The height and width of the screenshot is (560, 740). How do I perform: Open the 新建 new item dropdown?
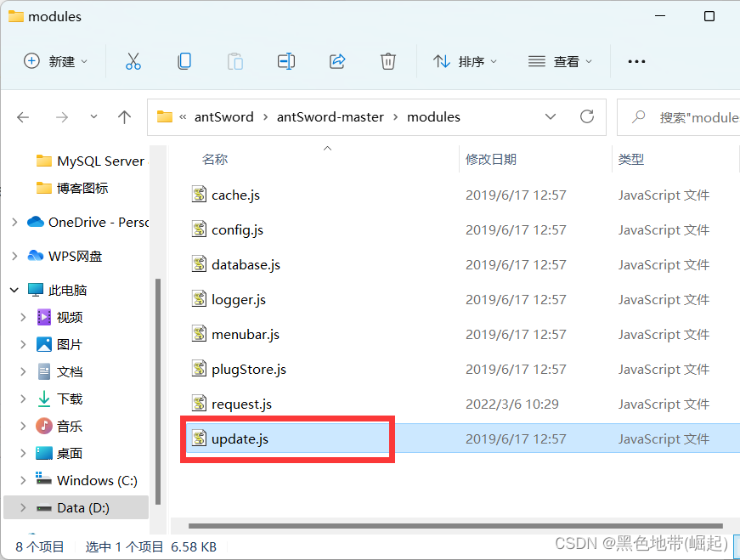point(55,61)
